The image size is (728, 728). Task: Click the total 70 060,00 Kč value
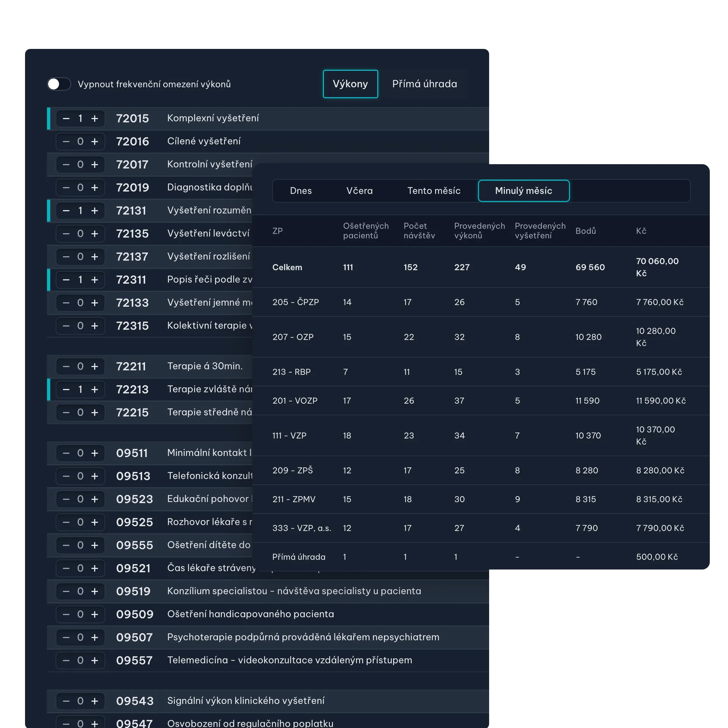pyautogui.click(x=657, y=267)
